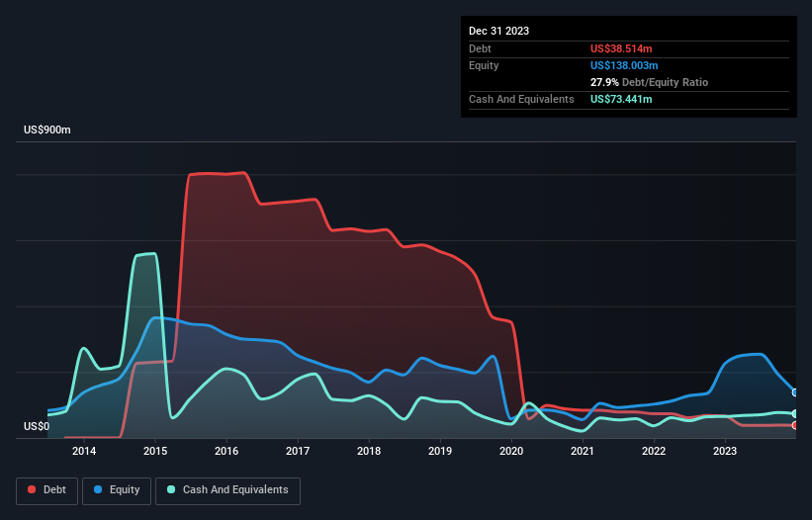Click the teal Cash And Equivalents legend dot
This screenshot has width=812, height=520.
(171, 489)
